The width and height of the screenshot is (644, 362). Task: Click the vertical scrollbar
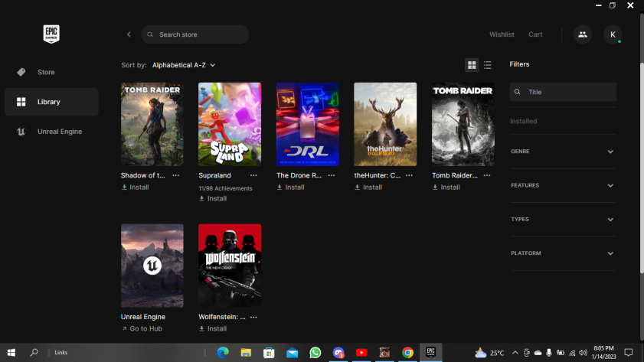642,168
